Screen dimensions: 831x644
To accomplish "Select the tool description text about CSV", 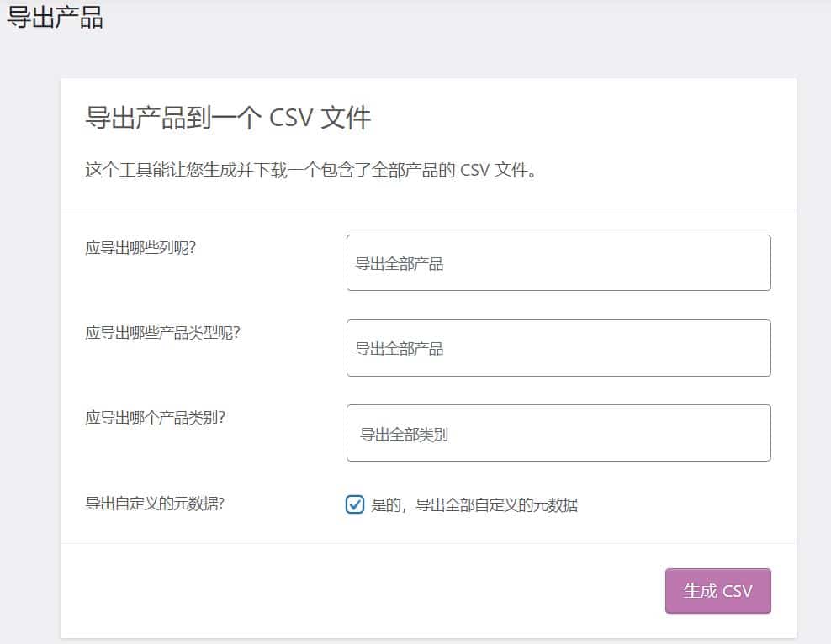I will coord(311,170).
